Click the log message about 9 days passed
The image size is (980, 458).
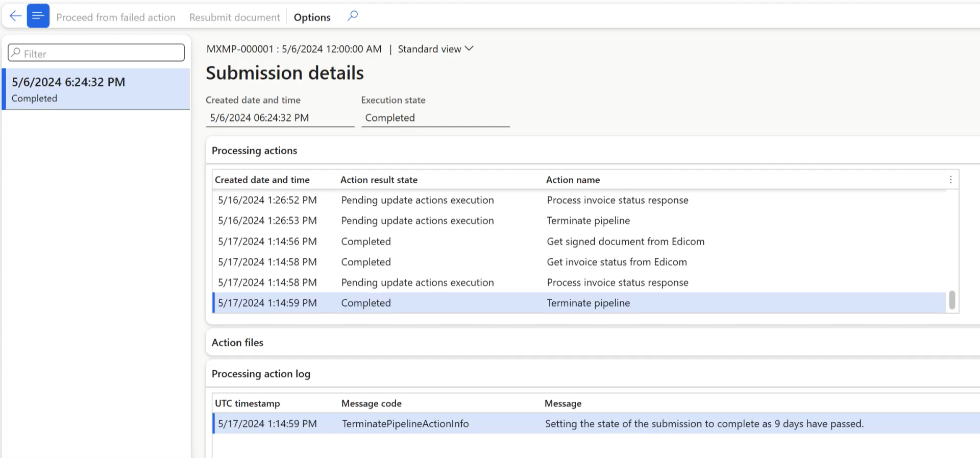click(x=704, y=424)
